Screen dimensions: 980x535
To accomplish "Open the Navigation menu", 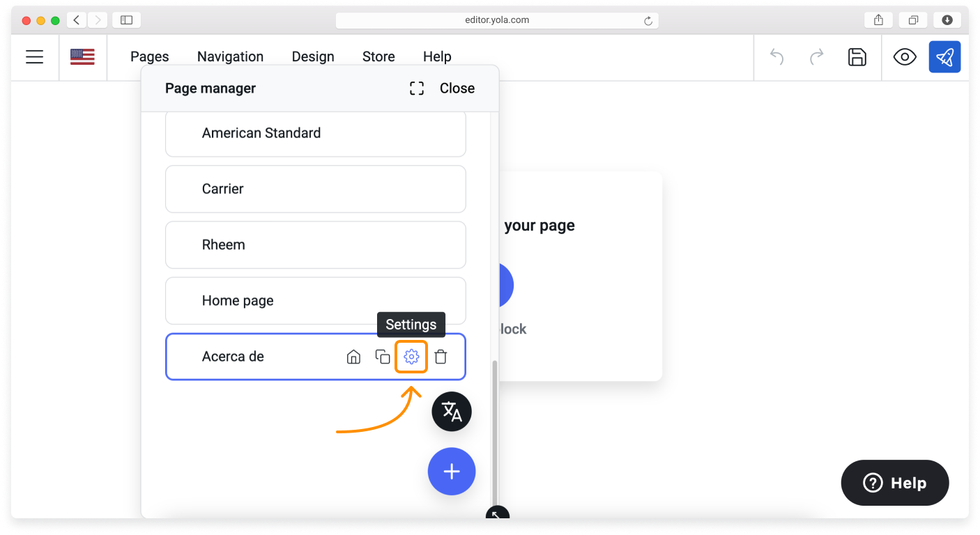I will [230, 57].
